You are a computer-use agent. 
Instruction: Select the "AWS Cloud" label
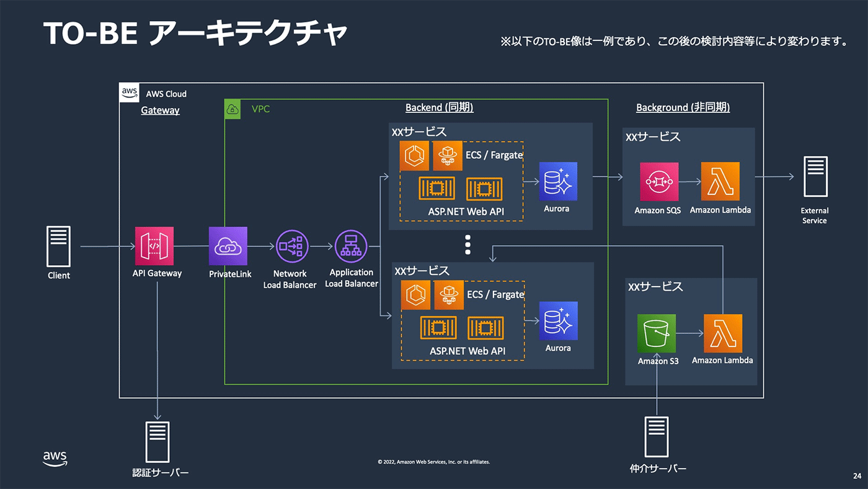166,94
